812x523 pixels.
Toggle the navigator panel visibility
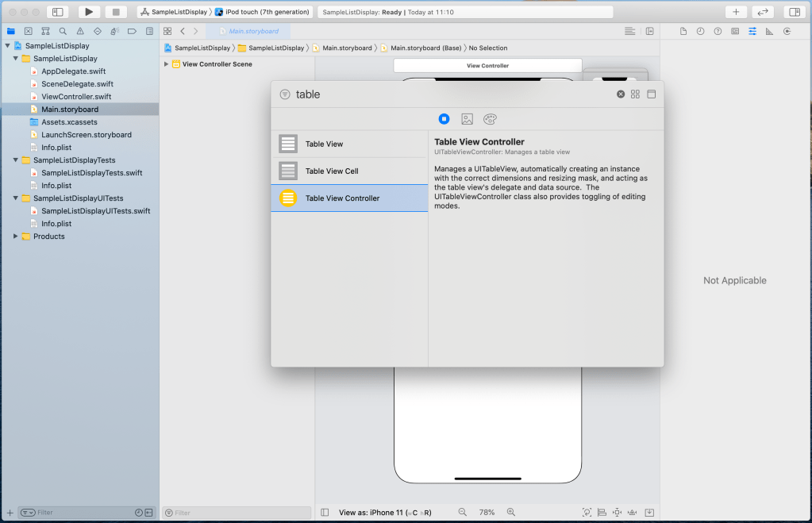57,12
